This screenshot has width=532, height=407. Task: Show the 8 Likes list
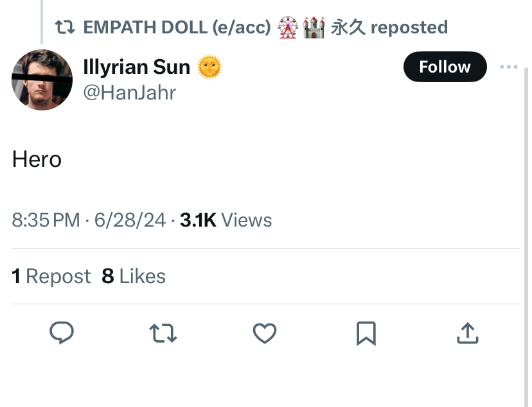pyautogui.click(x=134, y=276)
